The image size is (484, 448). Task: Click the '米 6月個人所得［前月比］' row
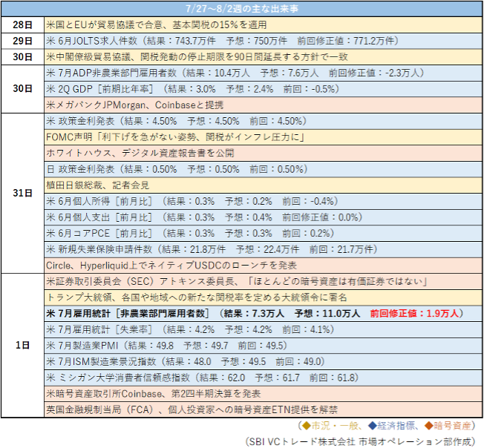coord(264,201)
